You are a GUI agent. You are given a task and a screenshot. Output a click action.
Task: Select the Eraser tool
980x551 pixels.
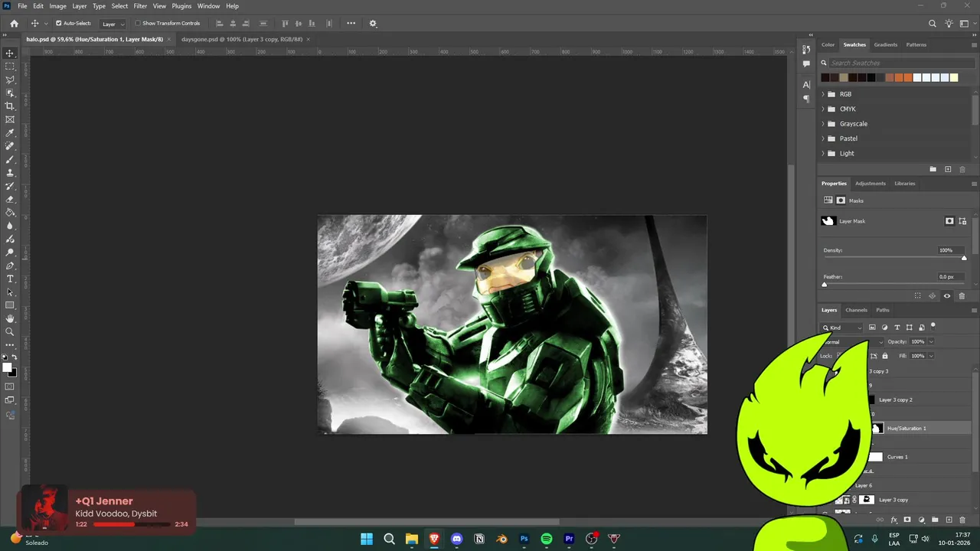click(x=10, y=199)
